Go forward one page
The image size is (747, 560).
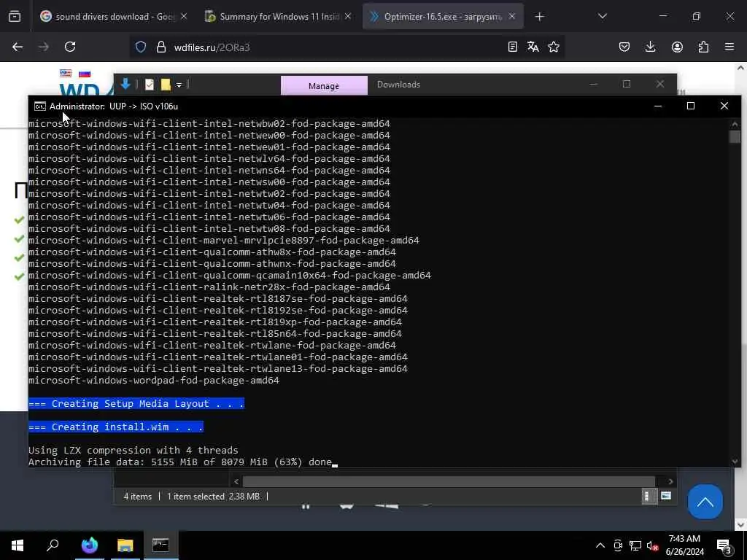point(43,47)
